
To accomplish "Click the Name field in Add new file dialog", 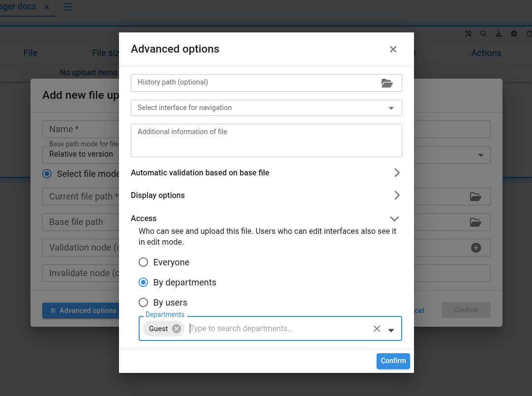I will 81,129.
